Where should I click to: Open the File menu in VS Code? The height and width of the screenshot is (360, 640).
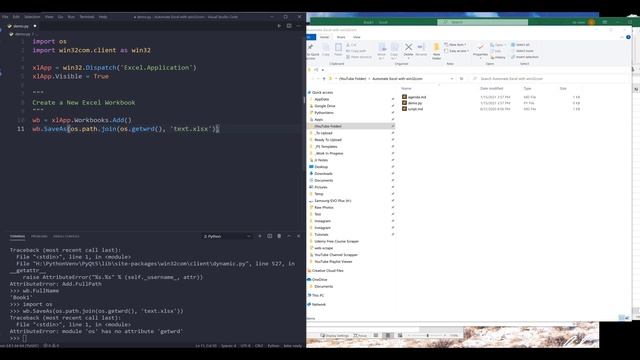point(5,17)
